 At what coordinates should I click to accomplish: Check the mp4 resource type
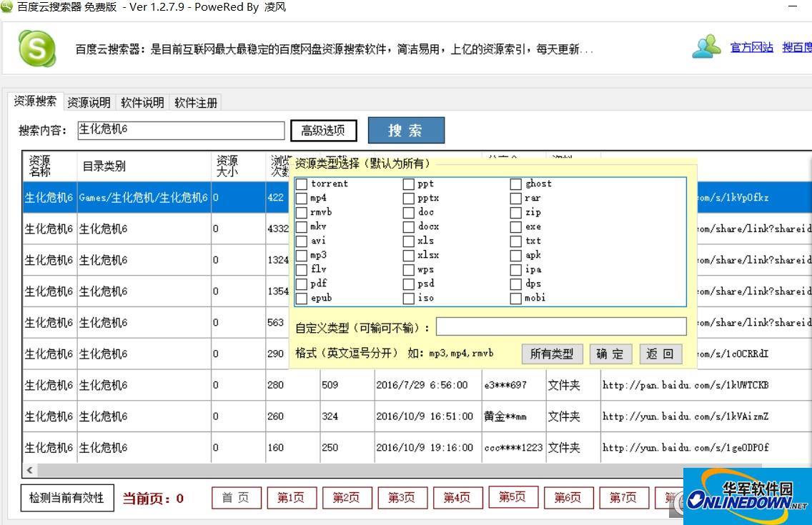click(301, 198)
